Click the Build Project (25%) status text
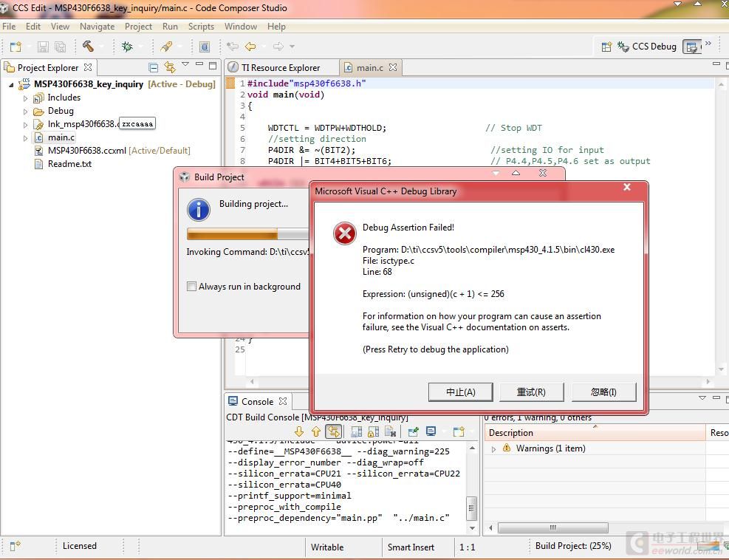Image resolution: width=729 pixels, height=560 pixels. click(573, 546)
